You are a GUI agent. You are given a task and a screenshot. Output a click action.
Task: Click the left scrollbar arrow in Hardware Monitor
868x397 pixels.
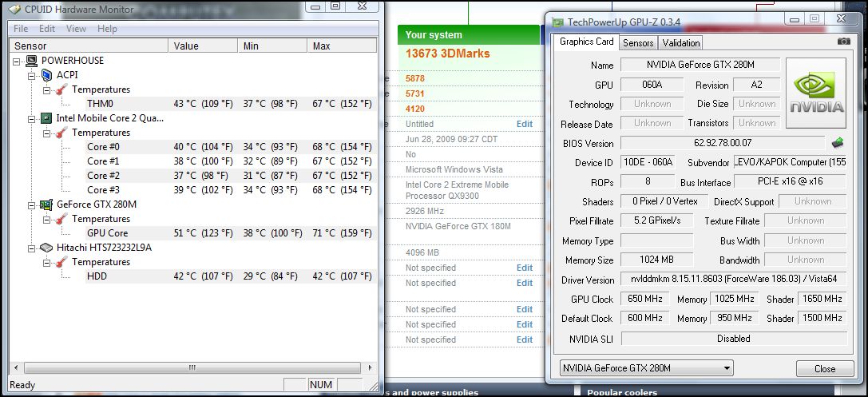16,367
